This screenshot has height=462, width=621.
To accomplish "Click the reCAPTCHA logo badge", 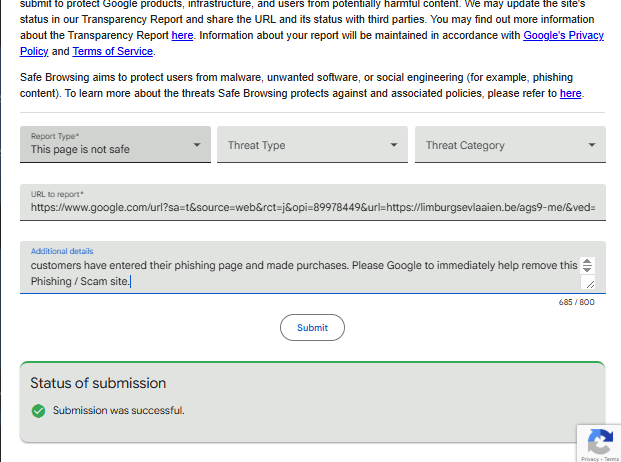I will coord(599,441).
